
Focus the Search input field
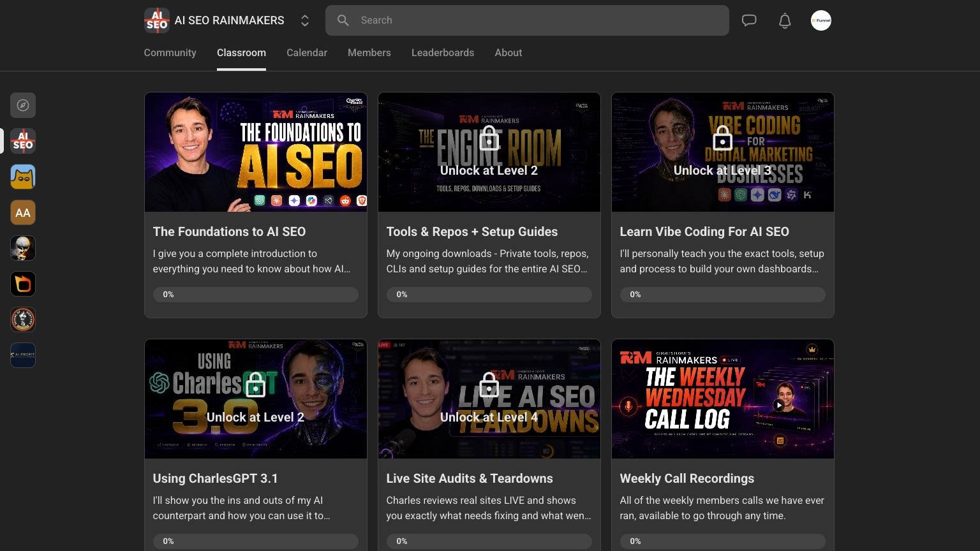527,20
